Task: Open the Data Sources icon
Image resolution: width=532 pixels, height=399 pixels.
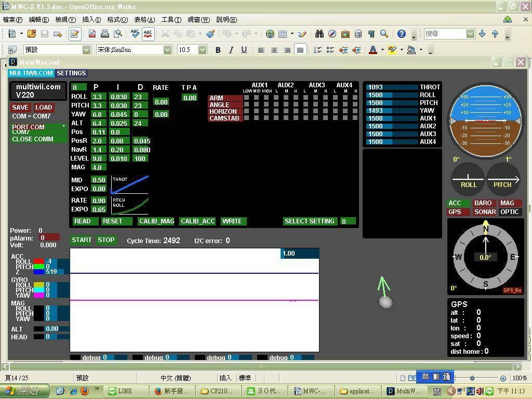Action: tap(358, 34)
